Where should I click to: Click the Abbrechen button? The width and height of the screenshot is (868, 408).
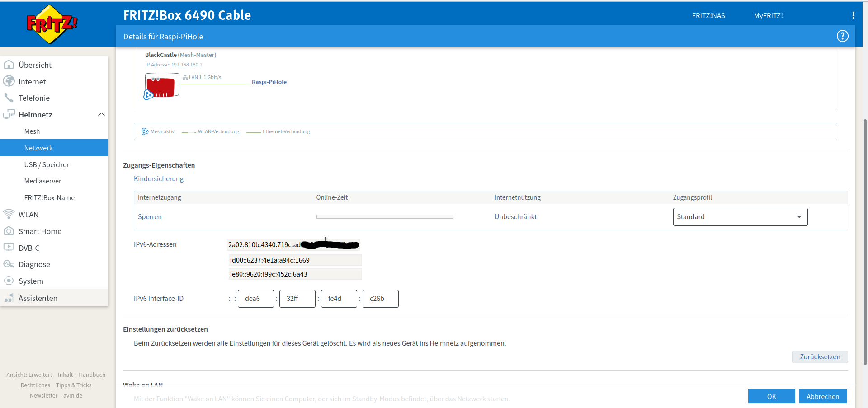[823, 396]
